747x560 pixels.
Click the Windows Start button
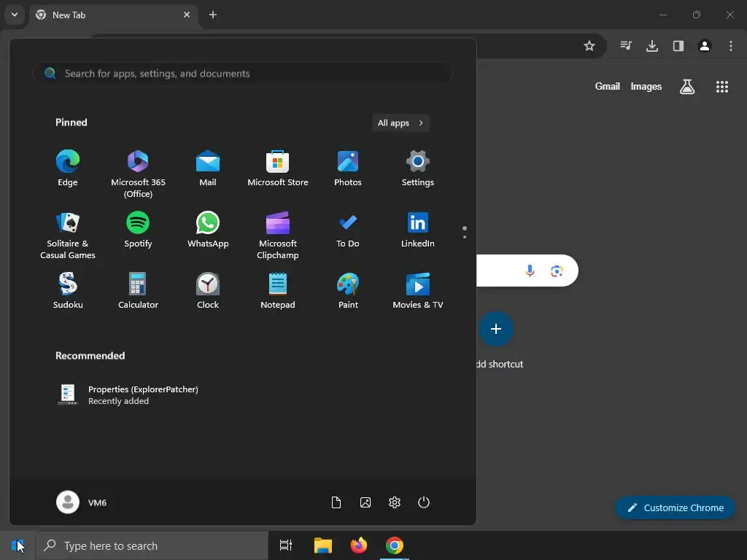coord(18,545)
